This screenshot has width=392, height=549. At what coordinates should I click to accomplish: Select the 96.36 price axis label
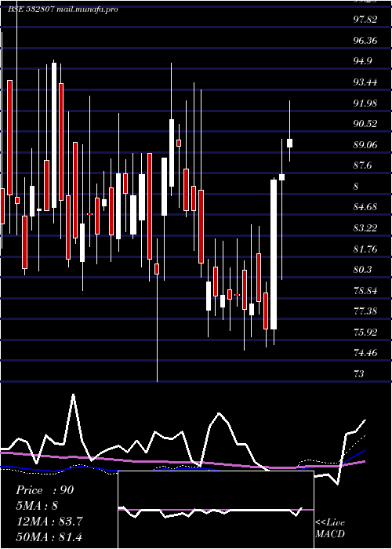point(365,41)
